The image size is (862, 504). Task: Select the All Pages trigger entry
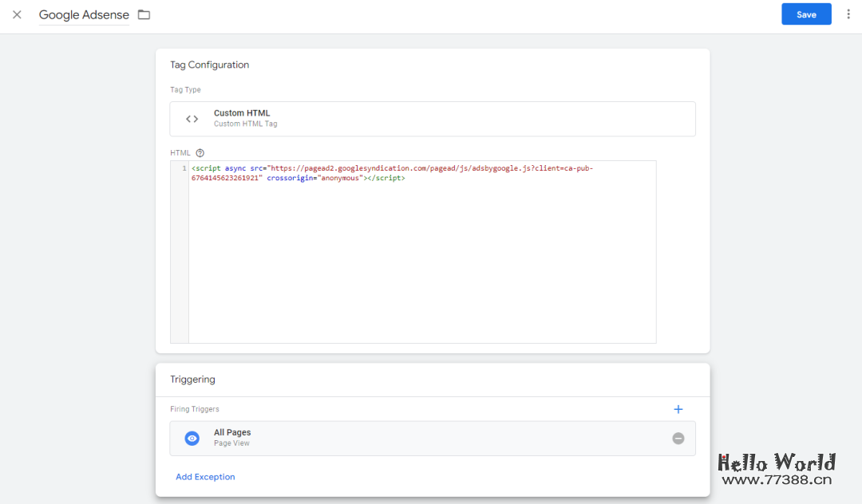pos(232,432)
